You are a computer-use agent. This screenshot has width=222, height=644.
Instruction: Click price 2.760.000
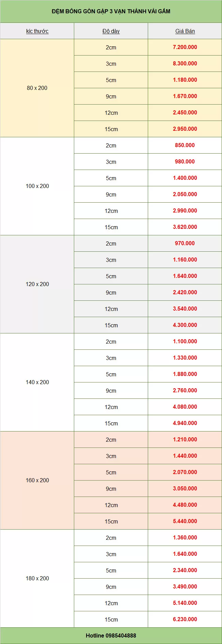pos(185,390)
